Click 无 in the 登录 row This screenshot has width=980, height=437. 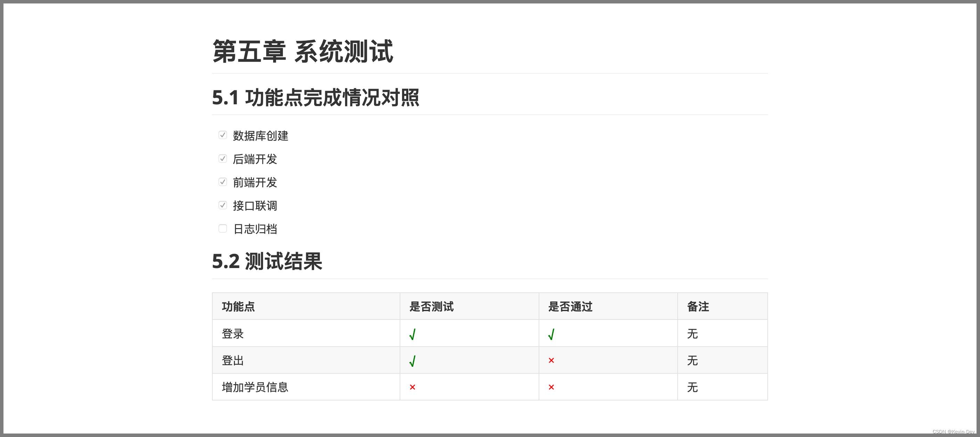(692, 334)
